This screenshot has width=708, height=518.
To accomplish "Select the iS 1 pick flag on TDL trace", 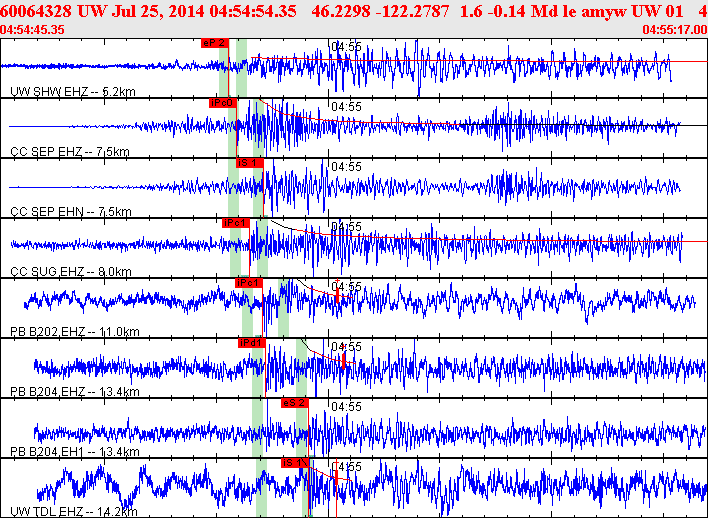I will tap(294, 463).
